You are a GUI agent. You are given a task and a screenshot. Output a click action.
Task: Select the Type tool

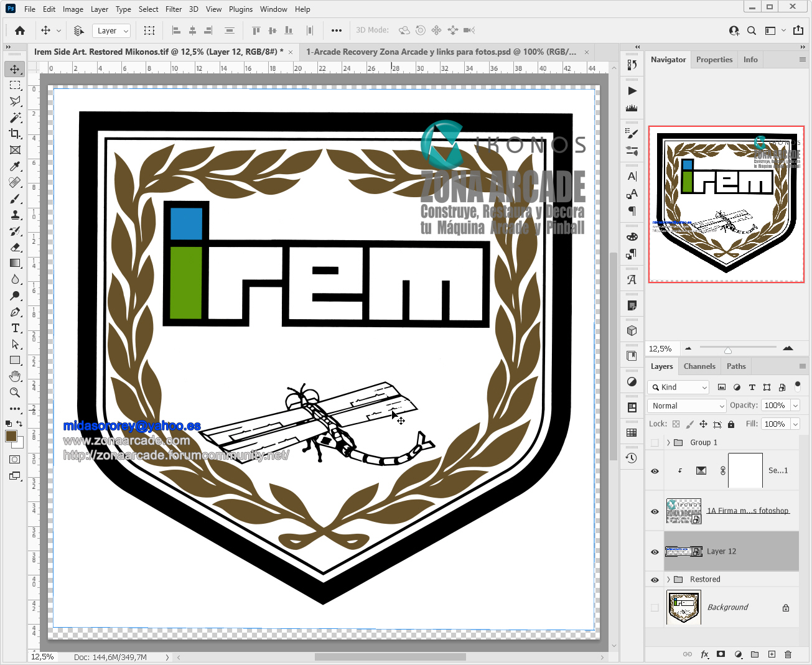tap(15, 328)
